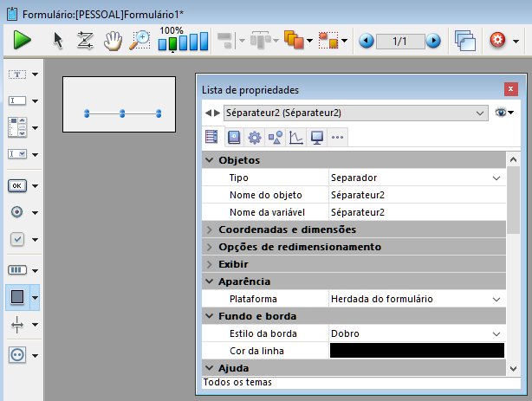Pick the hand pan tool
The width and height of the screenshot is (532, 401).
(x=112, y=40)
